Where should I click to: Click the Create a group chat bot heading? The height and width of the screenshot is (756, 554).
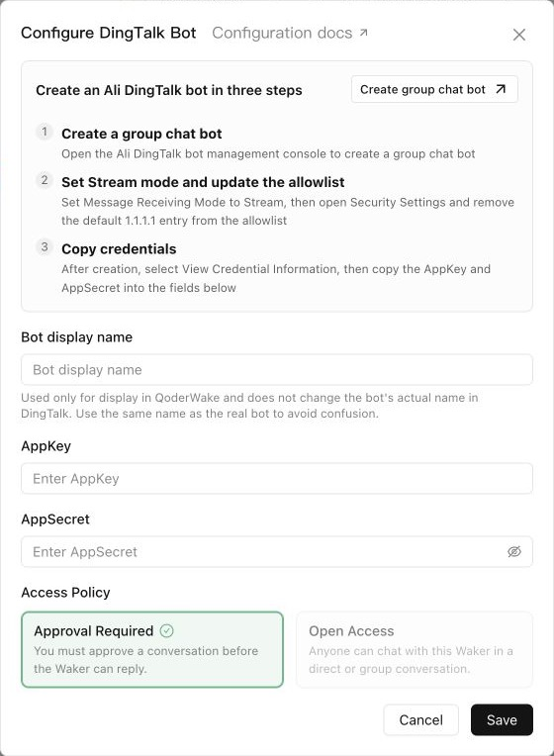[x=141, y=134]
